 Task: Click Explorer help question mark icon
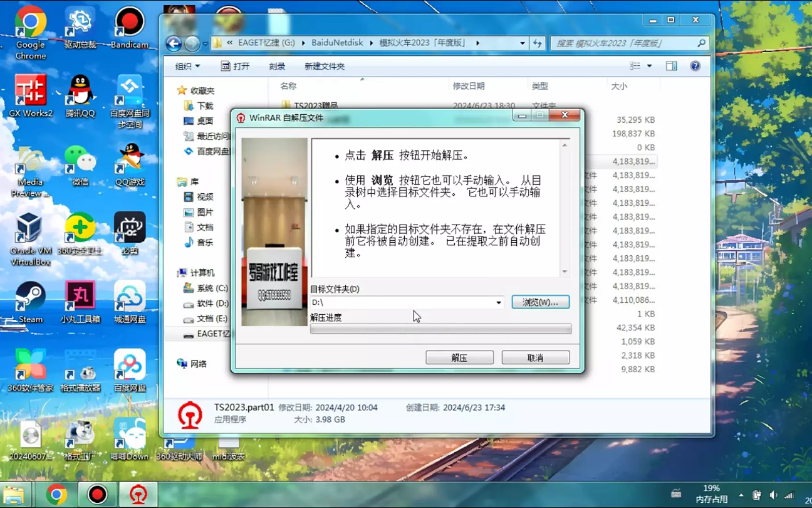pyautogui.click(x=695, y=66)
